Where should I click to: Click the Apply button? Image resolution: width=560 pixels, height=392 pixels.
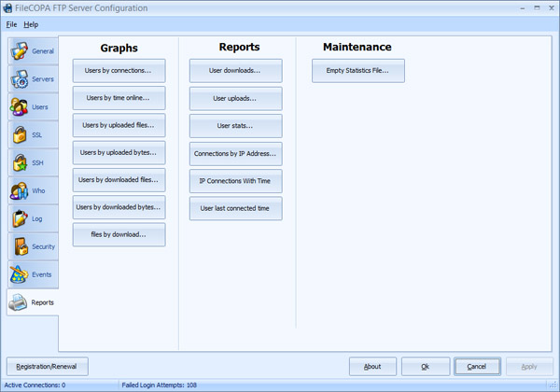(529, 366)
